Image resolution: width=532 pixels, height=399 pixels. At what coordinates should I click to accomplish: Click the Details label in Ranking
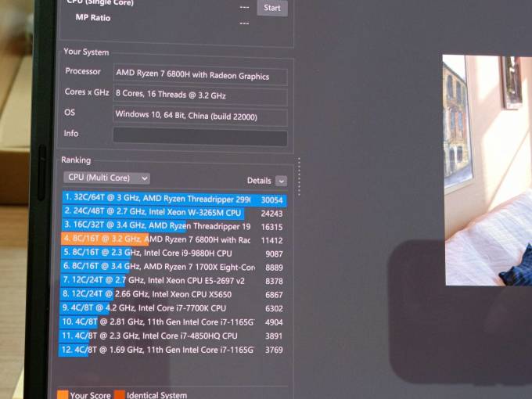click(x=259, y=181)
